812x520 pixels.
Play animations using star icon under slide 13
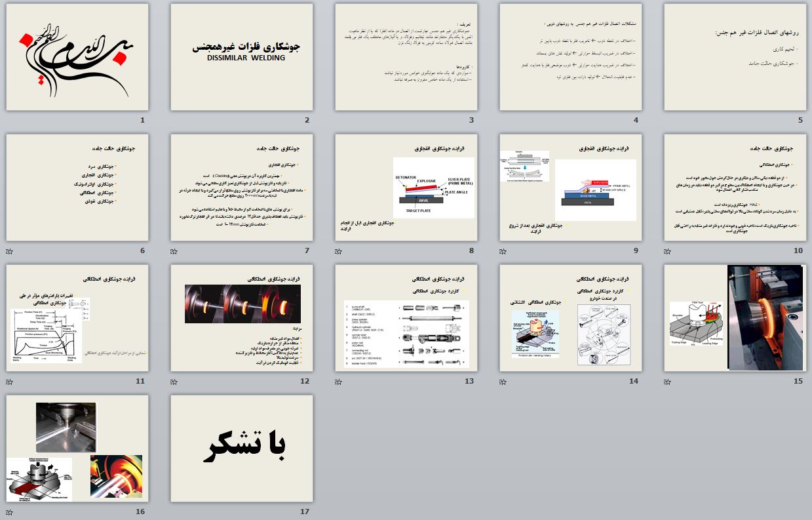[338, 382]
